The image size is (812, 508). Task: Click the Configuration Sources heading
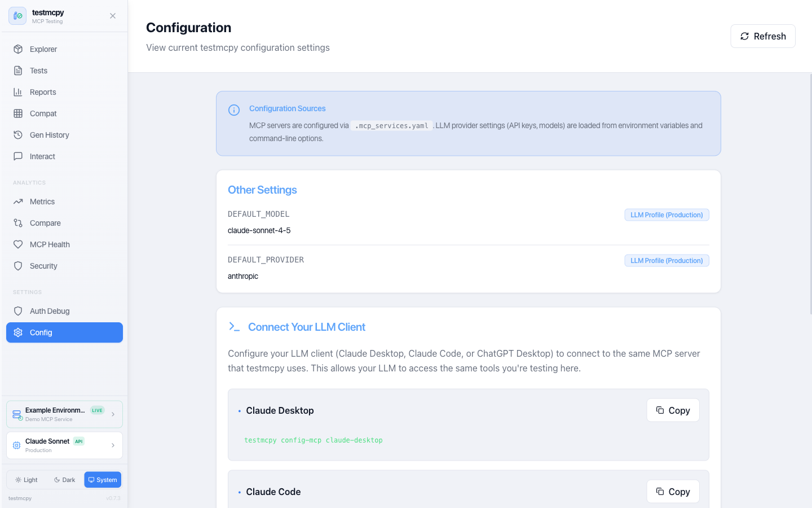288,108
